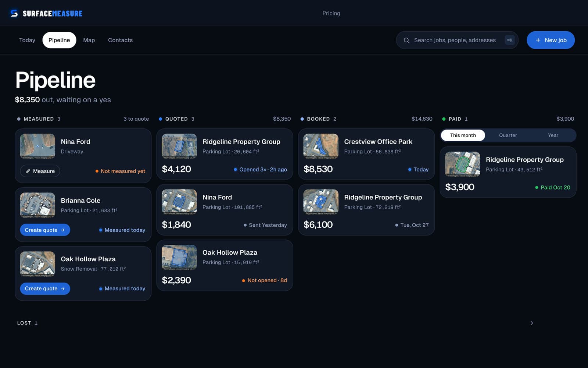Image resolution: width=588 pixels, height=368 pixels.
Task: Click the QUOTED column header
Action: 176,119
